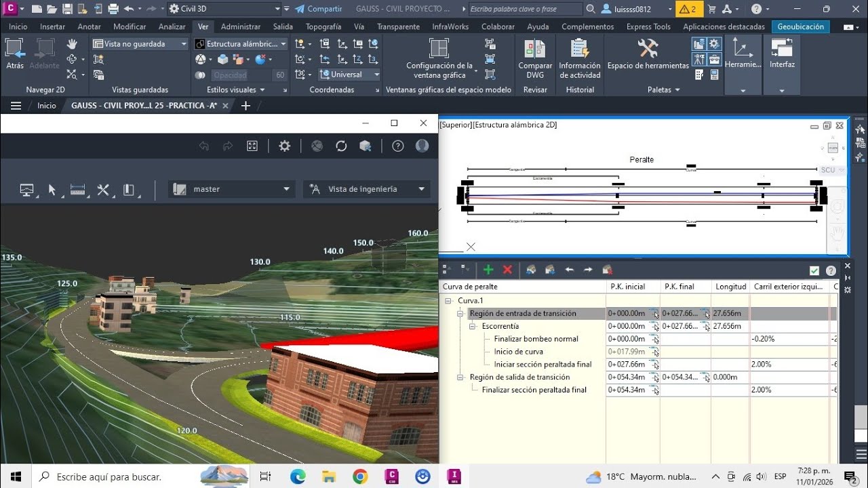Click InfraWorks presentation monitor icon

[x=27, y=190]
